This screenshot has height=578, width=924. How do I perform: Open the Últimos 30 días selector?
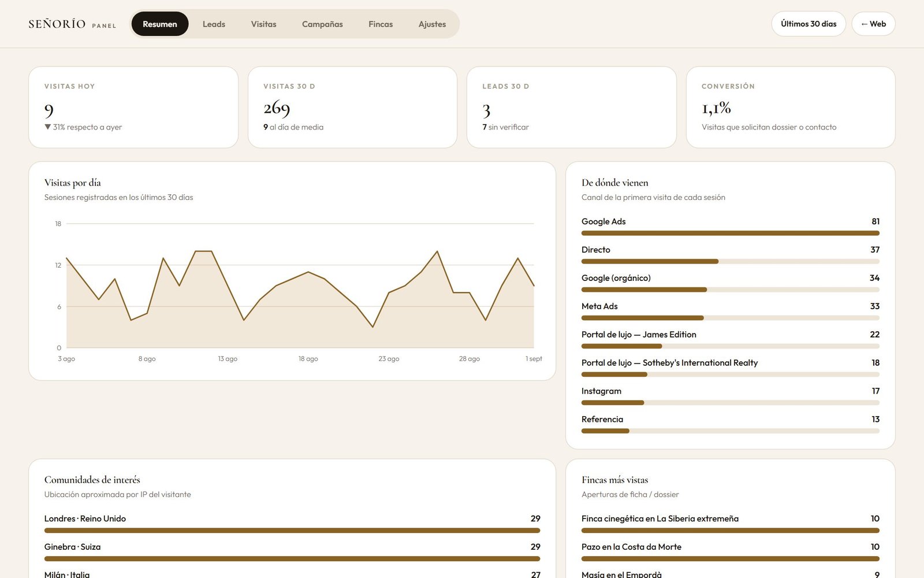coord(808,24)
